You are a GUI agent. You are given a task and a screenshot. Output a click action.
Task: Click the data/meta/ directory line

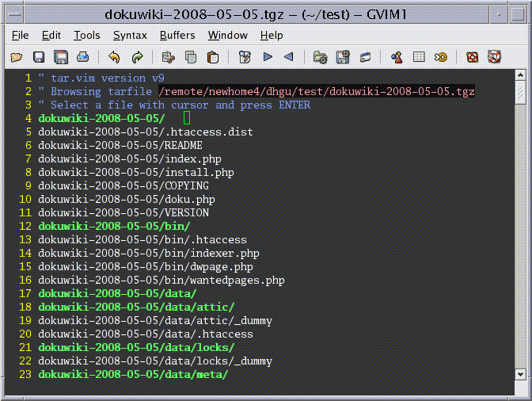[133, 375]
